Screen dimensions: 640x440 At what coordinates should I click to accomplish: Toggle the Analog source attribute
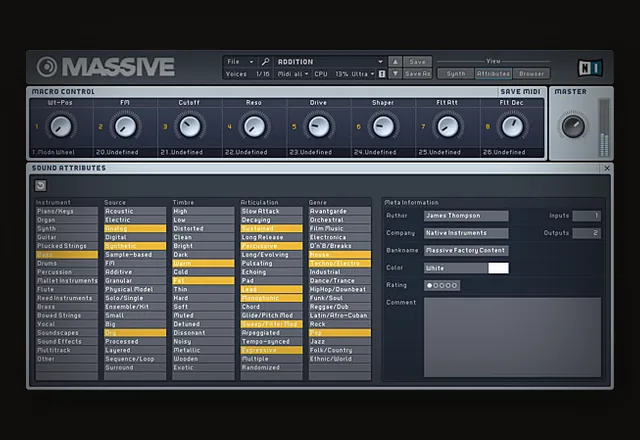click(x=135, y=229)
